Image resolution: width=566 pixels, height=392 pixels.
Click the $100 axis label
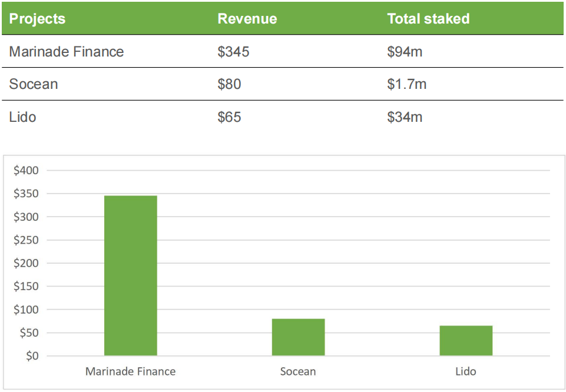26,310
